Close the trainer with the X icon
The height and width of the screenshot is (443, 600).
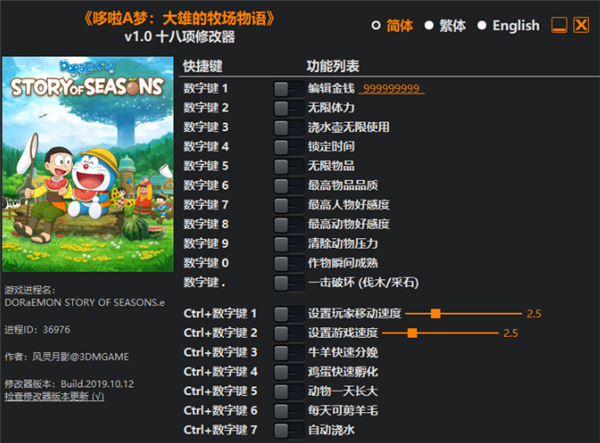581,25
